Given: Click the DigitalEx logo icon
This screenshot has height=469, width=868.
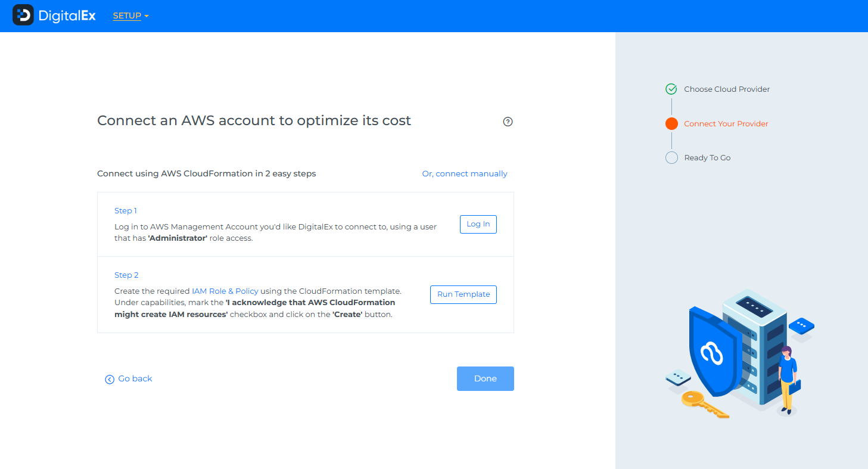Looking at the screenshot, I should point(23,15).
